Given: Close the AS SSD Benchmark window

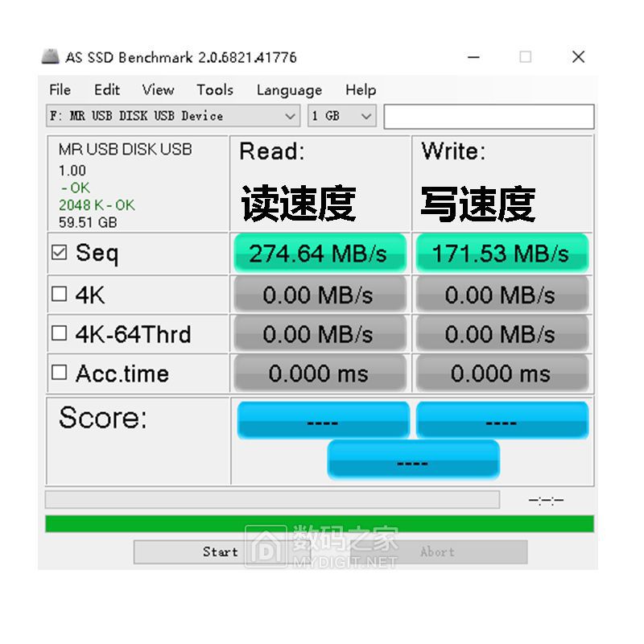Looking at the screenshot, I should pos(578,56).
